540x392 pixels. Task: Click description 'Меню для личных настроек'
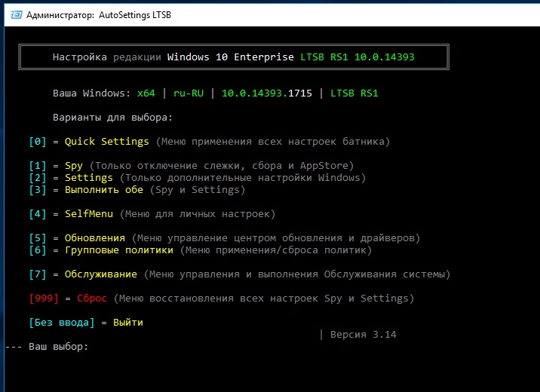click(198, 214)
